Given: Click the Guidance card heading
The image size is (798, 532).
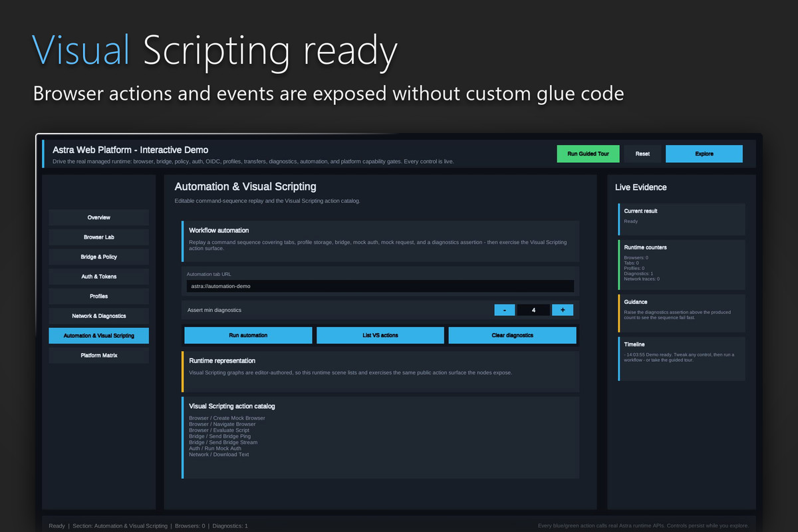Looking at the screenshot, I should coord(636,302).
